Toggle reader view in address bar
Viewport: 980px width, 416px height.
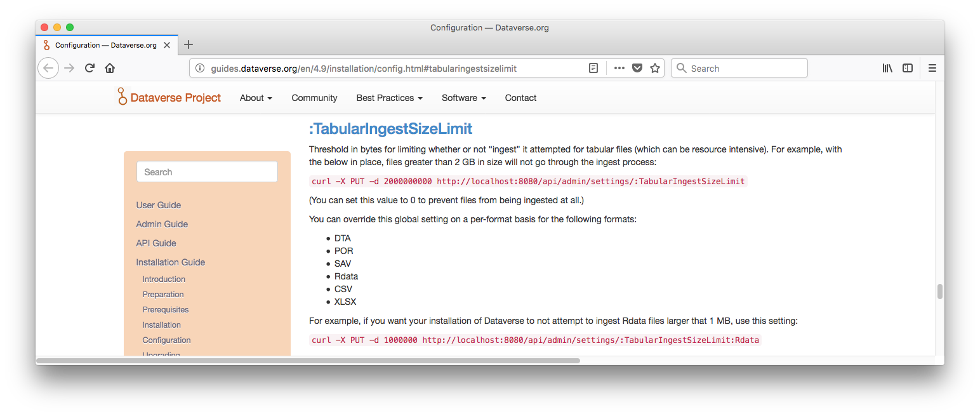point(593,68)
